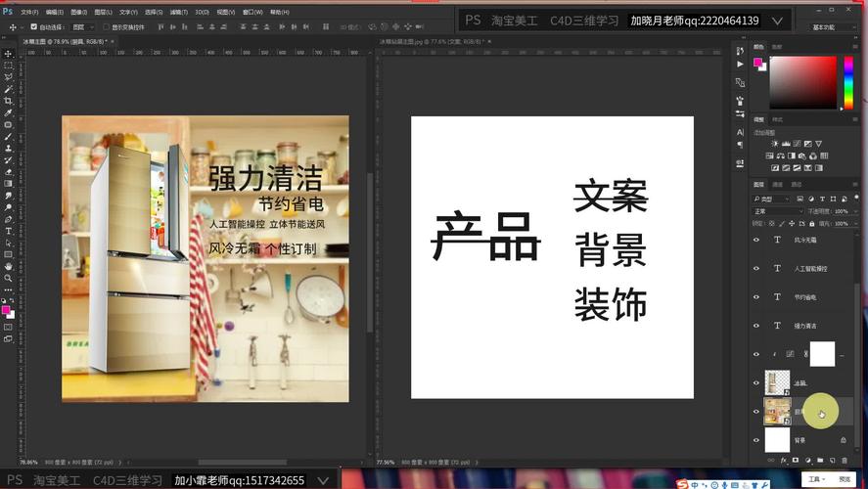
Task: Open the Color panel flyout menu
Action: click(x=856, y=47)
